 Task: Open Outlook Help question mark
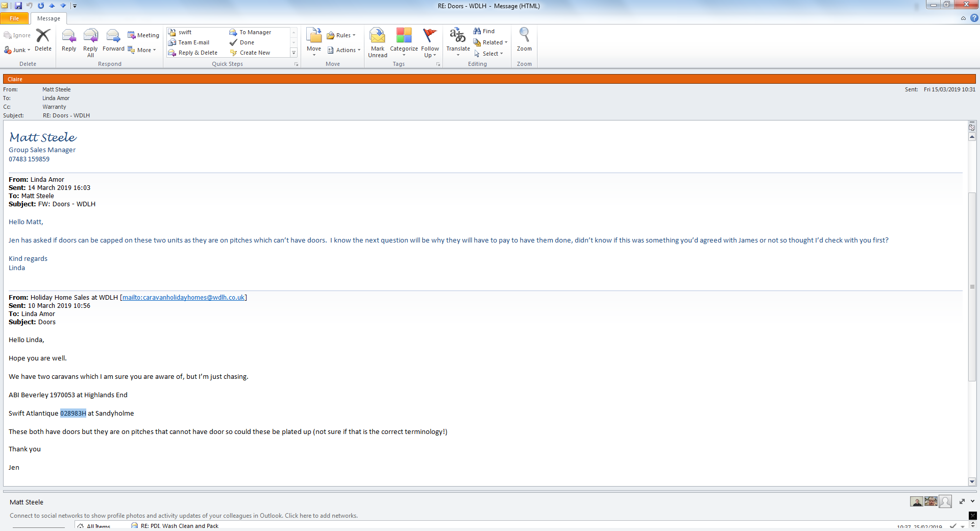(x=974, y=18)
